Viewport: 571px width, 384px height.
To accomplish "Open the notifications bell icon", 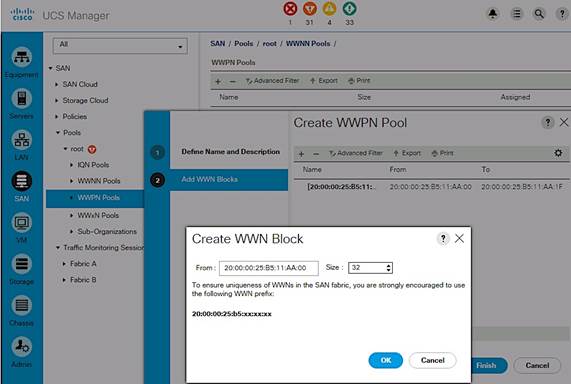I will pos(493,14).
